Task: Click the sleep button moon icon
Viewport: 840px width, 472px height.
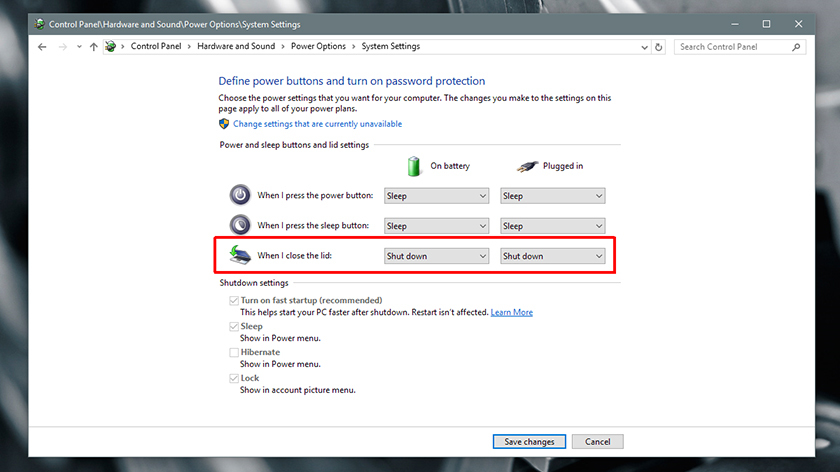Action: tap(240, 225)
